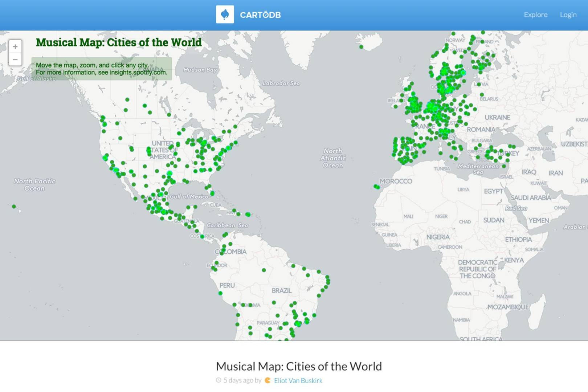This screenshot has height=392, width=588.
Task: Select the city dot in the Hawaii islands
Action: (x=14, y=207)
